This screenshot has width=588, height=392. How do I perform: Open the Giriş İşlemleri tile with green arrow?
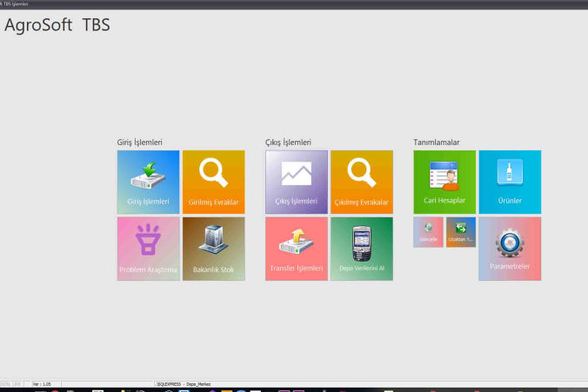pyautogui.click(x=148, y=183)
